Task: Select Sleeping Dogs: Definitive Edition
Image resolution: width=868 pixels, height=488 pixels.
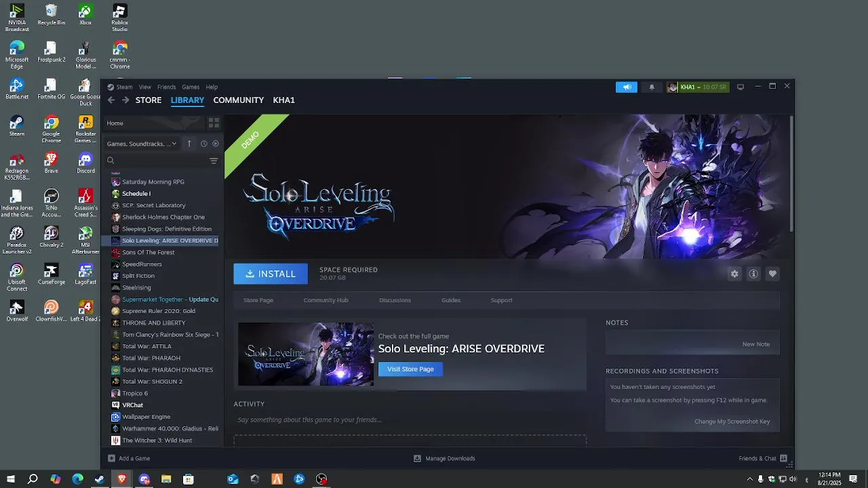Action: pyautogui.click(x=163, y=229)
